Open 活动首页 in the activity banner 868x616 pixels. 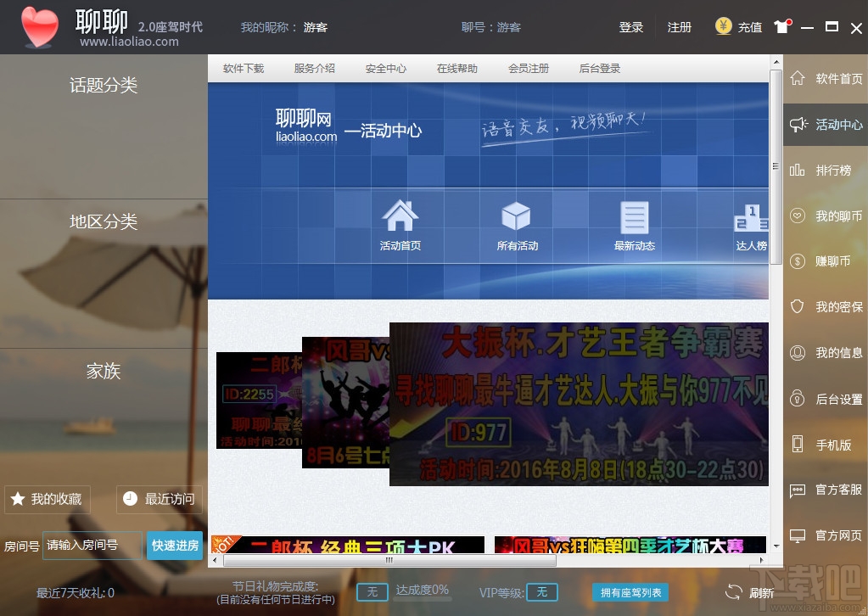399,225
